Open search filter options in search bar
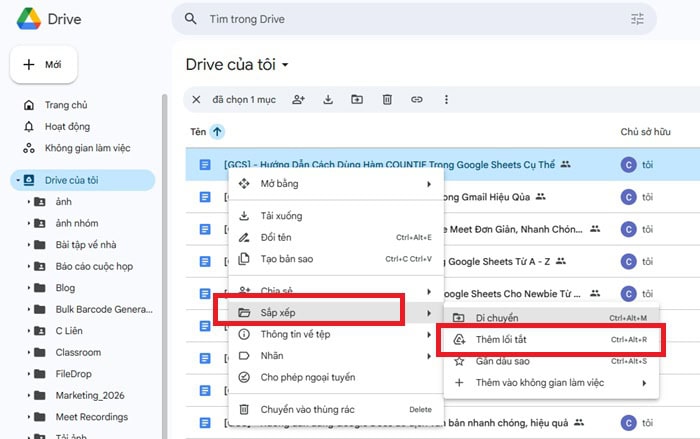Viewport: 700px width, 439px height. (x=637, y=19)
